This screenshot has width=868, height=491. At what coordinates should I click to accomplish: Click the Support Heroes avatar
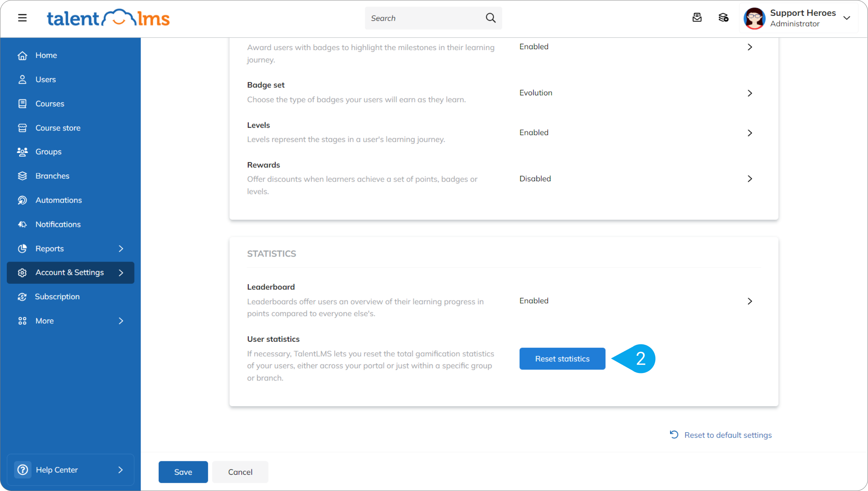point(754,18)
